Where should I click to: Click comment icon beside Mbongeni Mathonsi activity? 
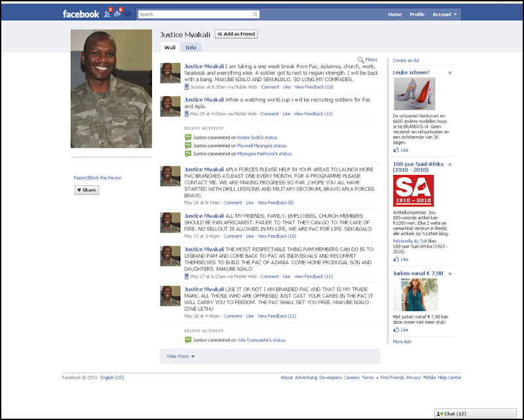(x=188, y=153)
